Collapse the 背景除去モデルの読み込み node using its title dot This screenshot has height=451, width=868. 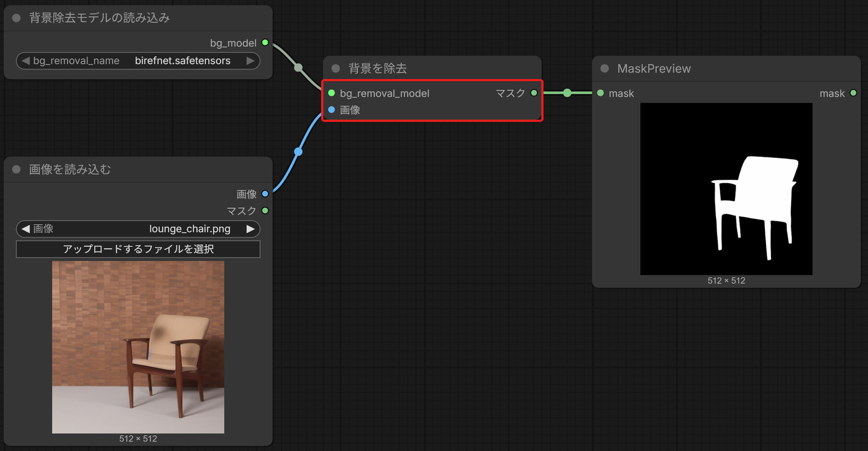point(16,18)
